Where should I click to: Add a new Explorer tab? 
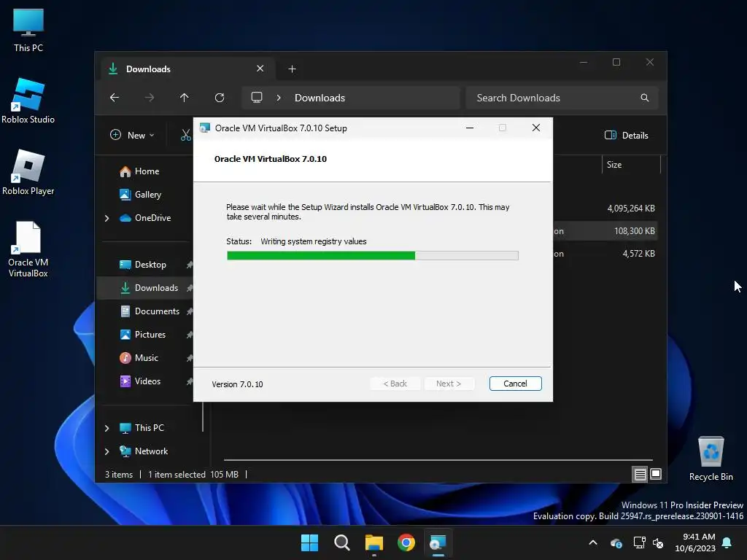292,69
